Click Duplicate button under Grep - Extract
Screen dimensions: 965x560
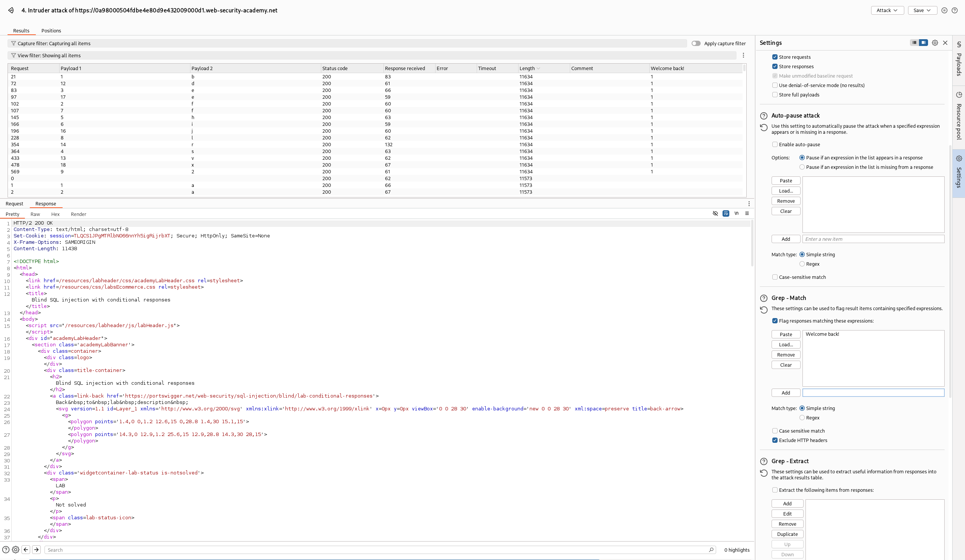click(x=787, y=534)
